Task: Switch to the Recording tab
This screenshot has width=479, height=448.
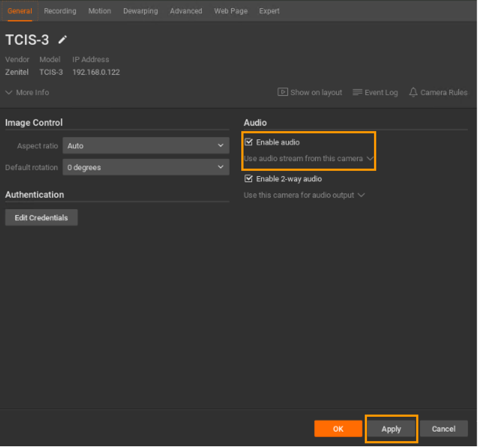Action: point(60,11)
